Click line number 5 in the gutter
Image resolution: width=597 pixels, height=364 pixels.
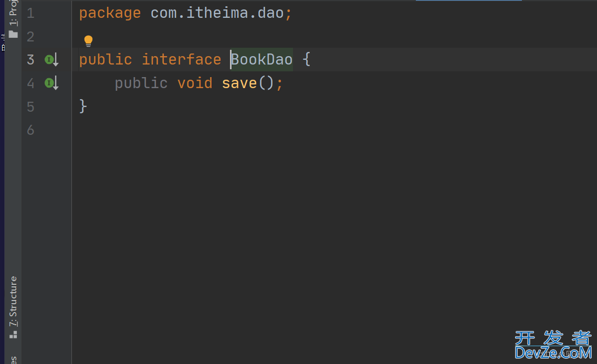pos(30,107)
